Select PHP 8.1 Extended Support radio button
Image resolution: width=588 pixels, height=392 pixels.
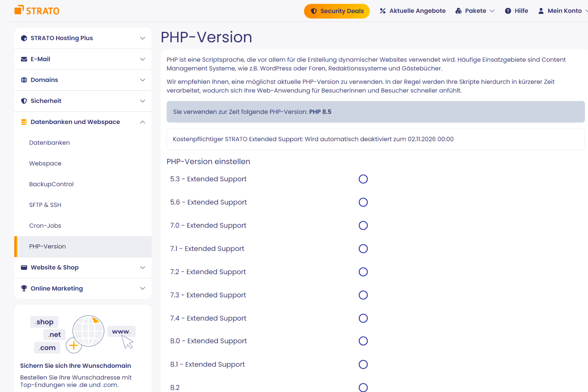363,364
